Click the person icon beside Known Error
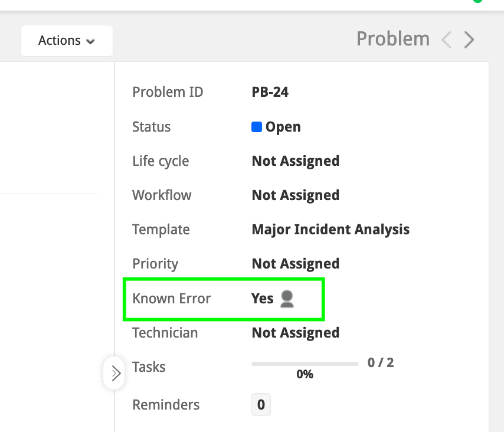Viewport: 504px width, 432px height. pyautogui.click(x=287, y=299)
